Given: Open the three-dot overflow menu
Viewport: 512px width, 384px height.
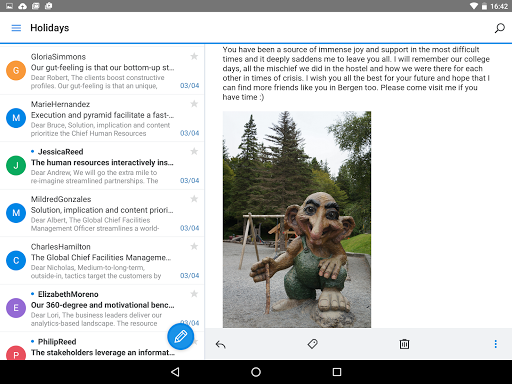Looking at the screenshot, I should click(496, 344).
